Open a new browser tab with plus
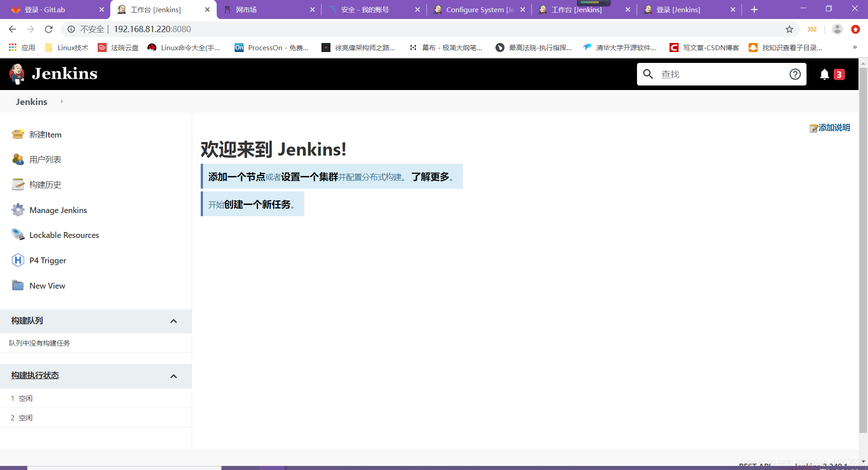Image resolution: width=868 pixels, height=470 pixels. (754, 9)
